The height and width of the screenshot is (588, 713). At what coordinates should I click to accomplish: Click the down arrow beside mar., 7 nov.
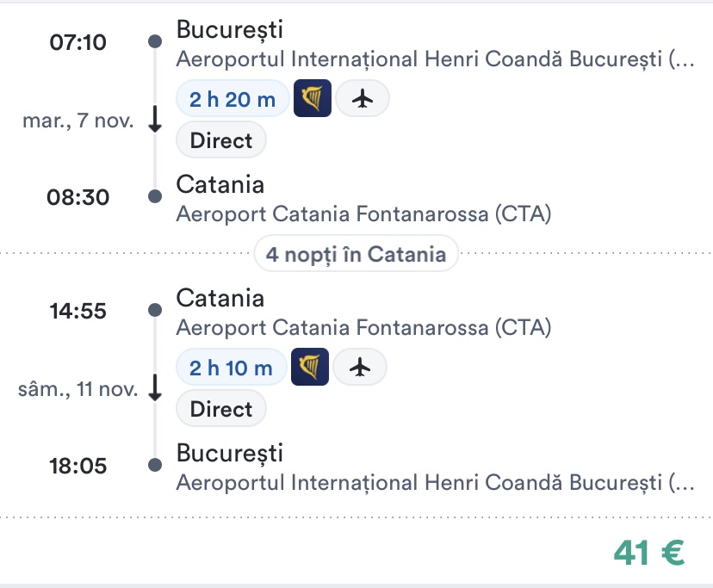[x=155, y=121]
